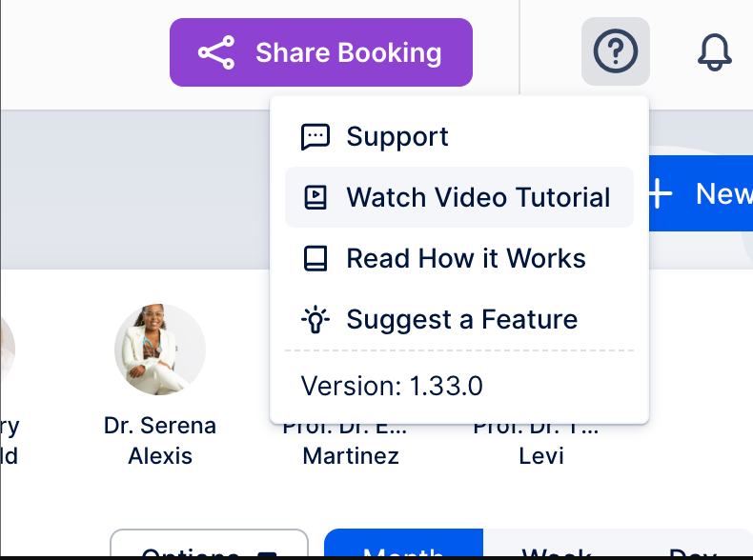The image size is (753, 560).
Task: Click the share icon in Share Booking
Action: 216,52
